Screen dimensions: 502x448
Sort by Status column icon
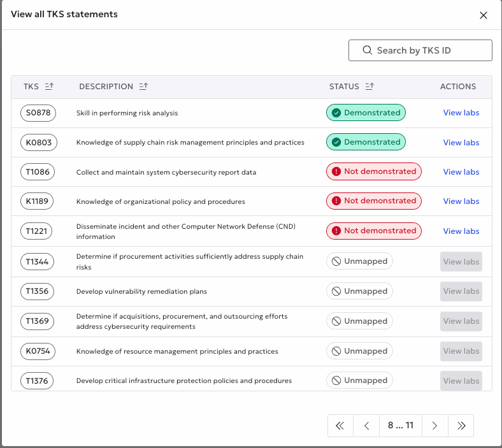tap(369, 86)
